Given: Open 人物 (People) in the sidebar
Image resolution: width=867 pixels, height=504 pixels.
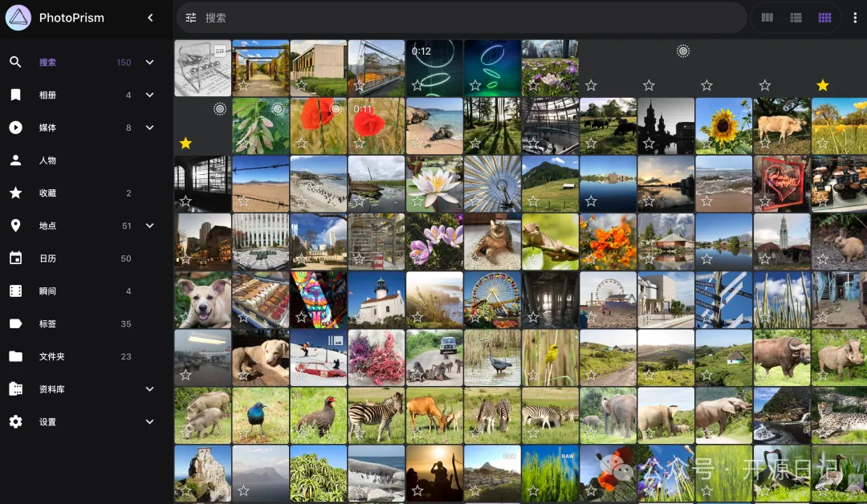Looking at the screenshot, I should tap(48, 161).
